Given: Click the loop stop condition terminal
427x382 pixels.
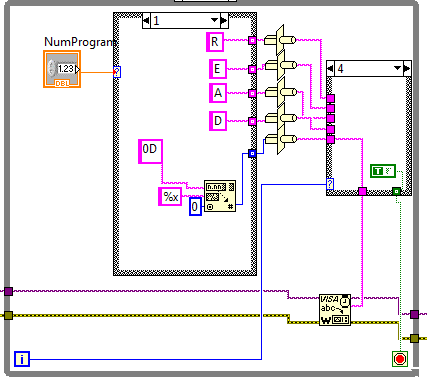Looking at the screenshot, I should click(x=400, y=359).
